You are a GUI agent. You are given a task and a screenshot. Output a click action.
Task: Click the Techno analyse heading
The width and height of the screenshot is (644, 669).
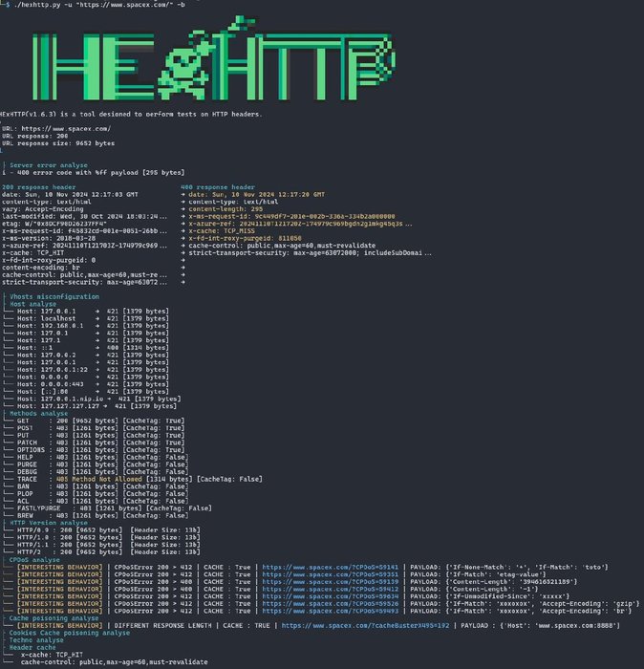click(36, 640)
